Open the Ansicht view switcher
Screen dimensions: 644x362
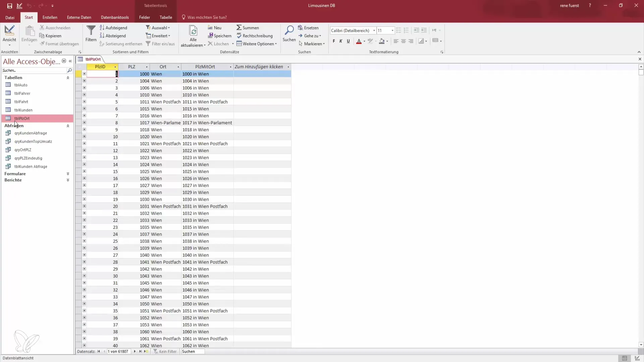tap(9, 36)
